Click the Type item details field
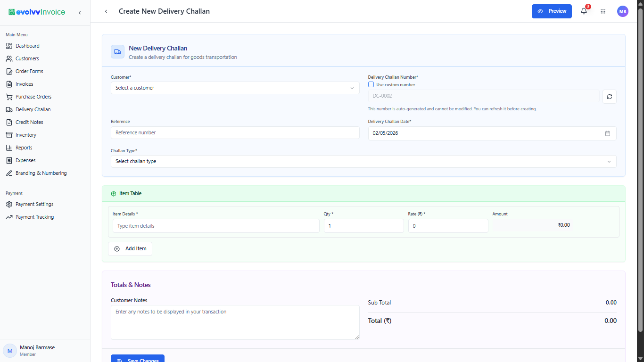Viewport: 644px width, 362px height. [x=216, y=226]
